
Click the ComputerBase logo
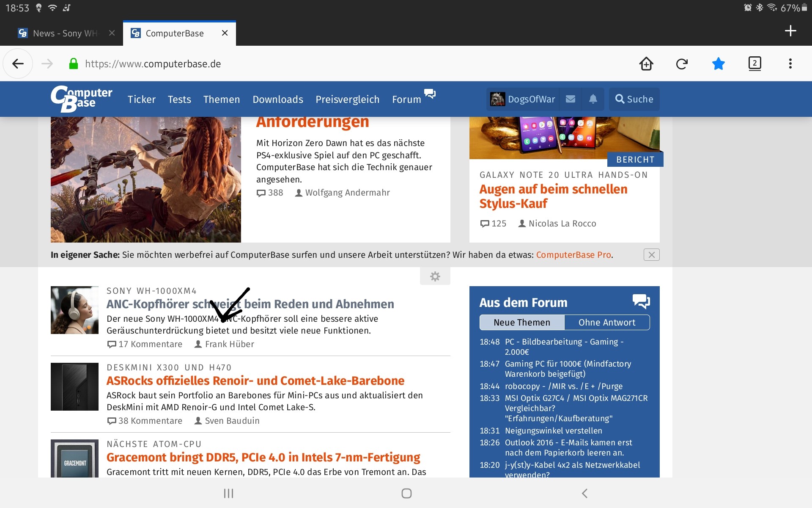(81, 99)
